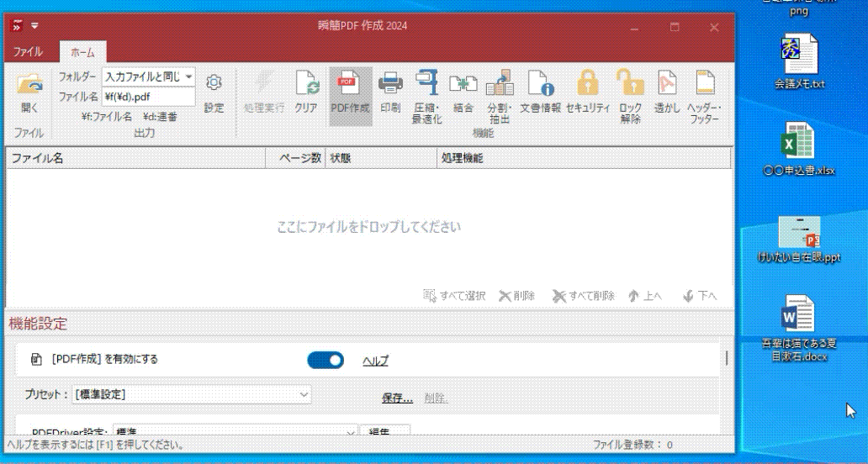
Task: Click the 削除 preset link
Action: tap(437, 398)
